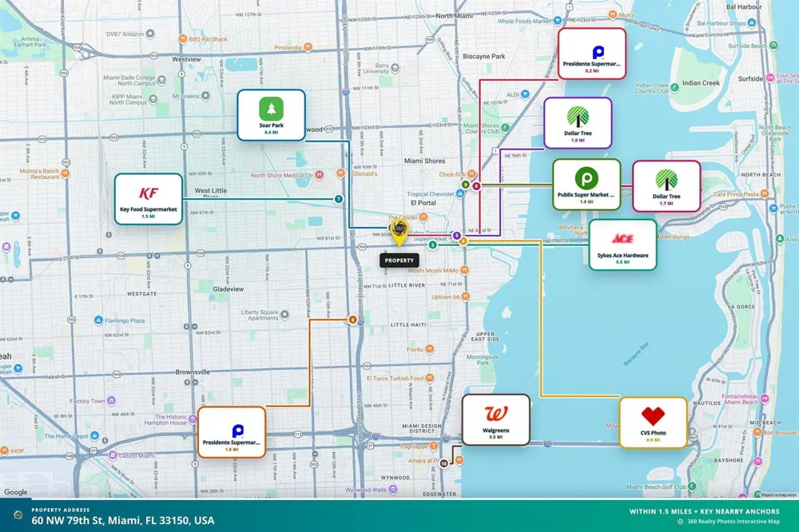Click the Casino Miami pin
This screenshot has width=799, height=532.
113,455
